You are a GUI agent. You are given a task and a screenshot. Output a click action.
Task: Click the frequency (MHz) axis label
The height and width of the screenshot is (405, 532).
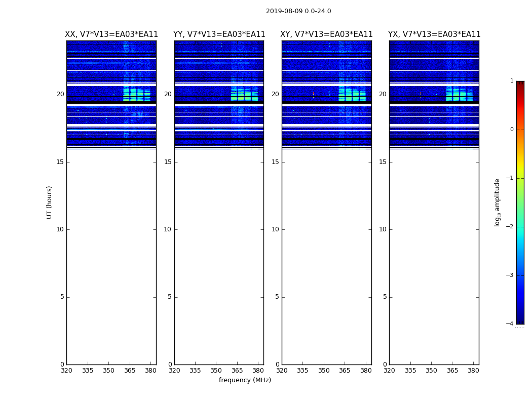pyautogui.click(x=245, y=380)
